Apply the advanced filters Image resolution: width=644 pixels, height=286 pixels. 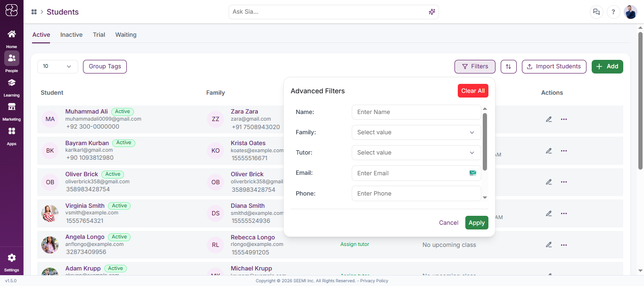click(x=477, y=223)
